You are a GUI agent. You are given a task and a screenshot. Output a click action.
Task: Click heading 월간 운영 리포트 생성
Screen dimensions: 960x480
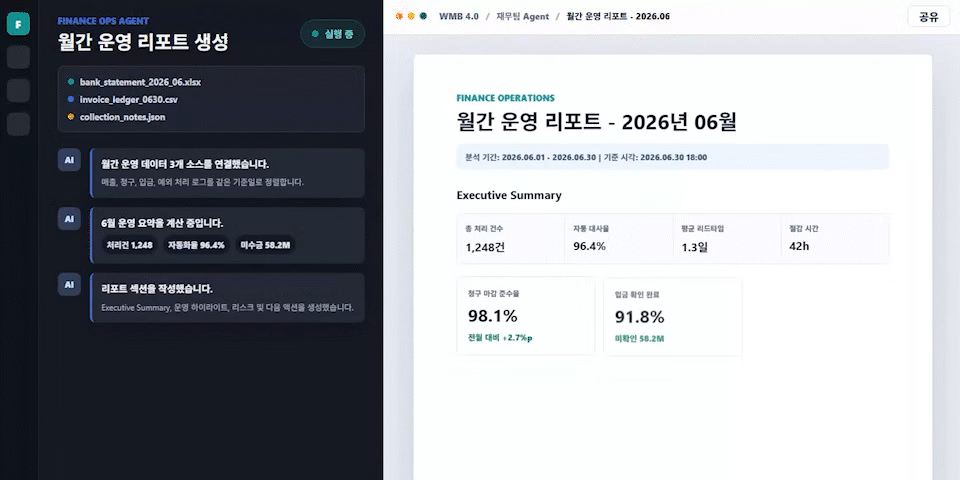(x=143, y=42)
